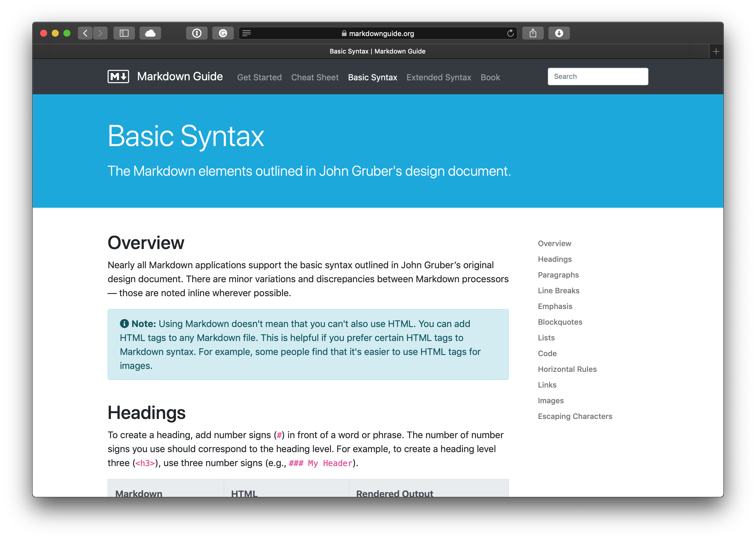Toggle the browser sidebar panel

pyautogui.click(x=124, y=33)
